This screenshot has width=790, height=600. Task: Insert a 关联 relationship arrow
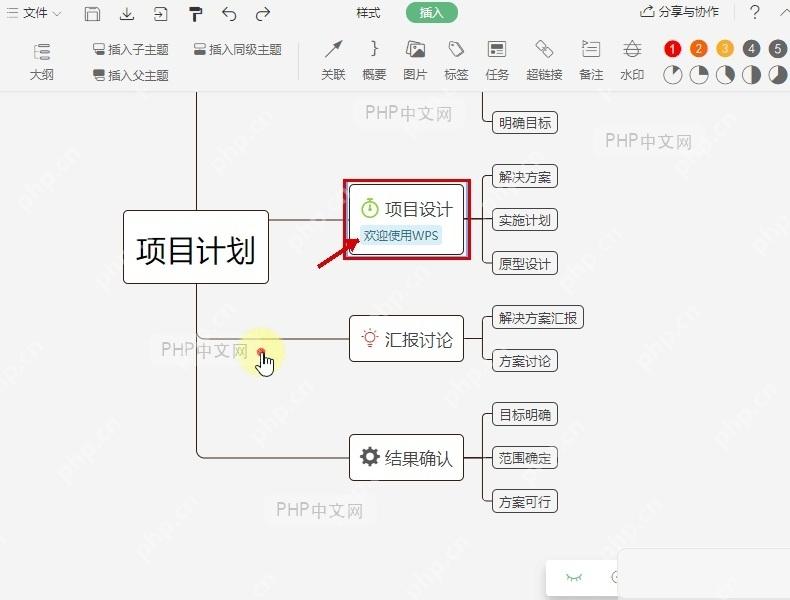333,61
